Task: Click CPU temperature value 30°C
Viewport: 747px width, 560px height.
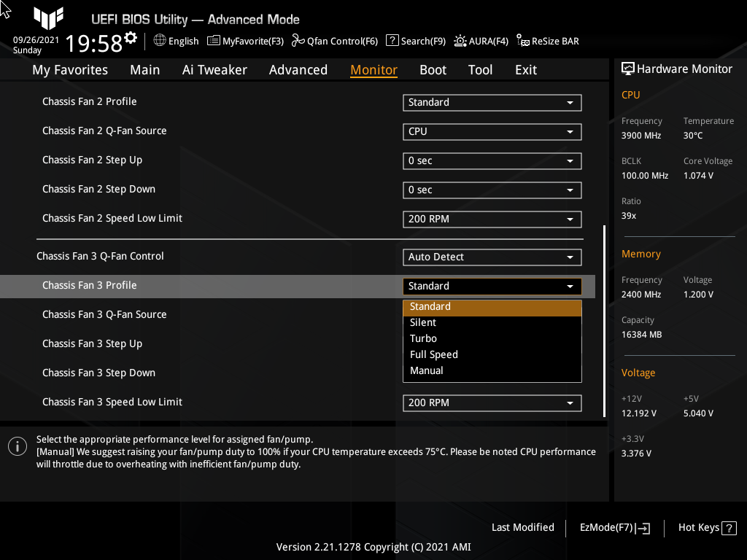Action: coord(693,136)
